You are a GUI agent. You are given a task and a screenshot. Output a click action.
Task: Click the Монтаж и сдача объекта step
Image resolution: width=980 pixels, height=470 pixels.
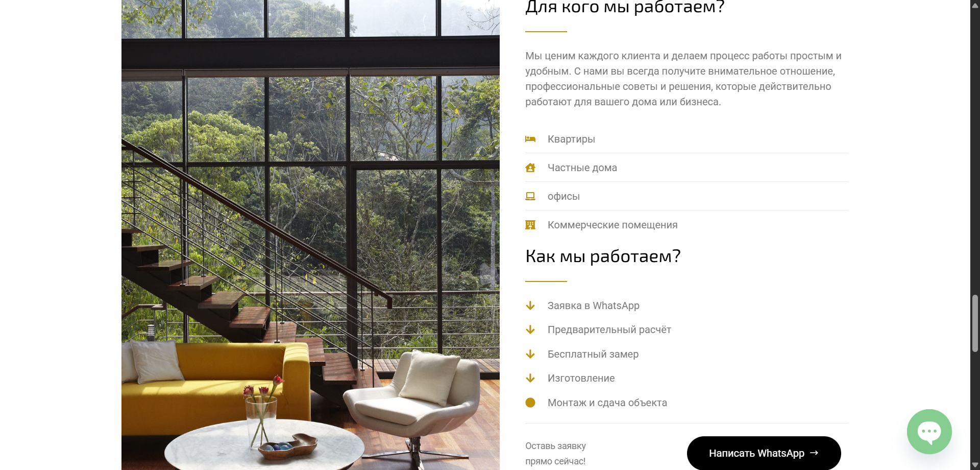pyautogui.click(x=607, y=403)
